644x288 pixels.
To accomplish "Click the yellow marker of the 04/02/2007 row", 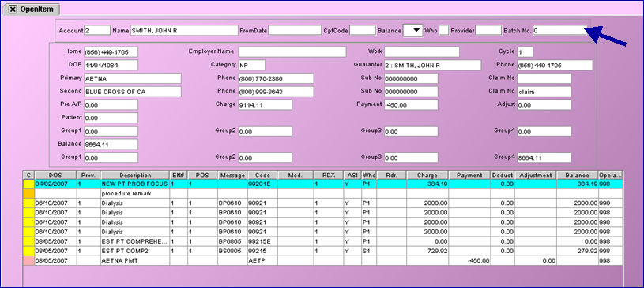I will pyautogui.click(x=28, y=184).
